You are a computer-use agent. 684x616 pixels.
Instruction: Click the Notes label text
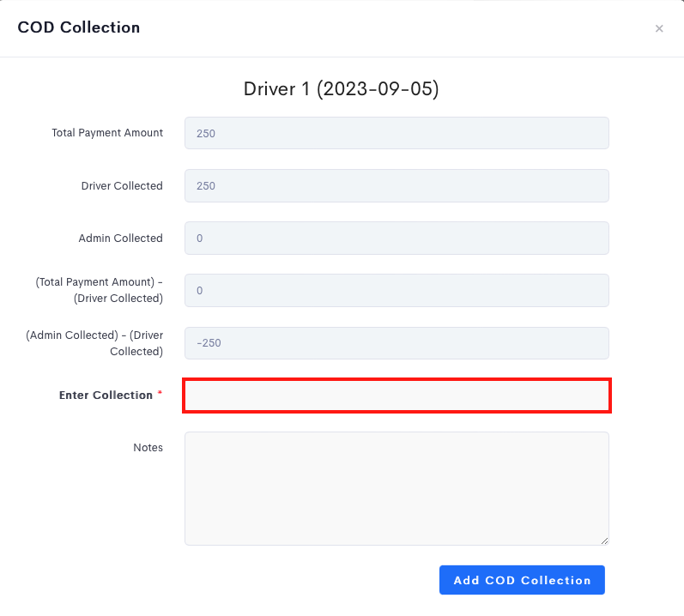tap(148, 447)
